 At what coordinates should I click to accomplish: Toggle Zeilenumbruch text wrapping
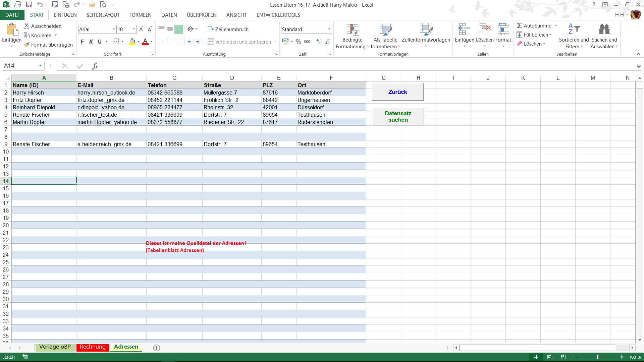pyautogui.click(x=228, y=29)
